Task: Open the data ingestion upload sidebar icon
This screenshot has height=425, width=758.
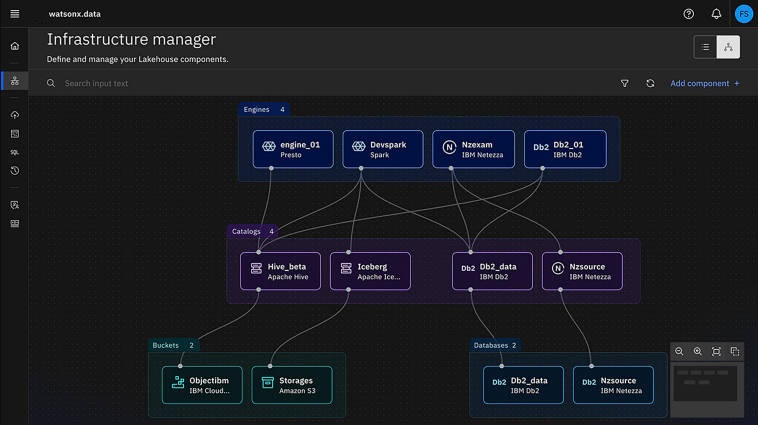Action: tap(15, 115)
